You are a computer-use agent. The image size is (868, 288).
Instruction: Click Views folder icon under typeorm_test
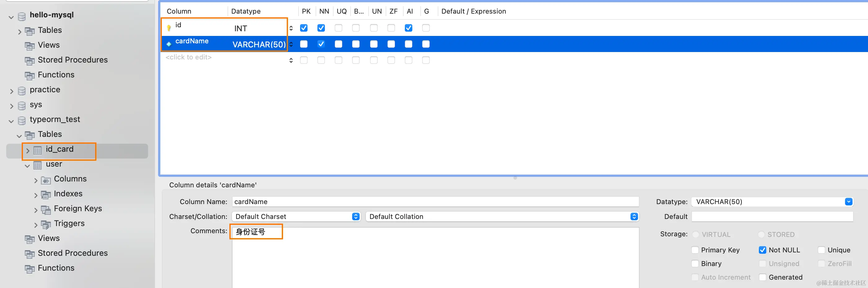tap(30, 239)
